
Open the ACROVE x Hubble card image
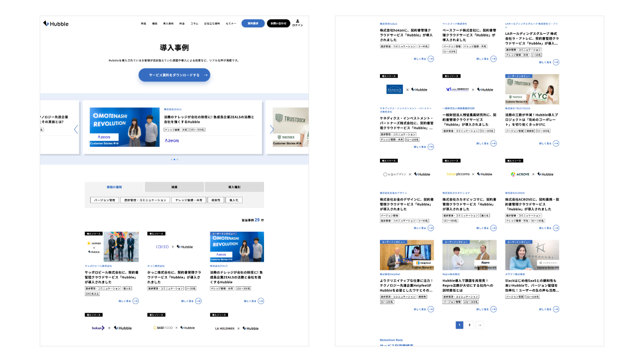(532, 174)
